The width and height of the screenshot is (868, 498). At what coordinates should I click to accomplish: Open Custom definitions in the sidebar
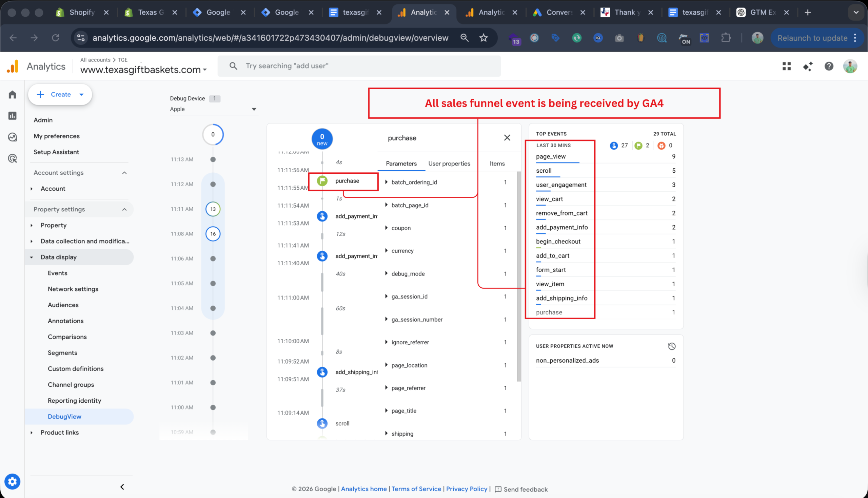coord(76,369)
